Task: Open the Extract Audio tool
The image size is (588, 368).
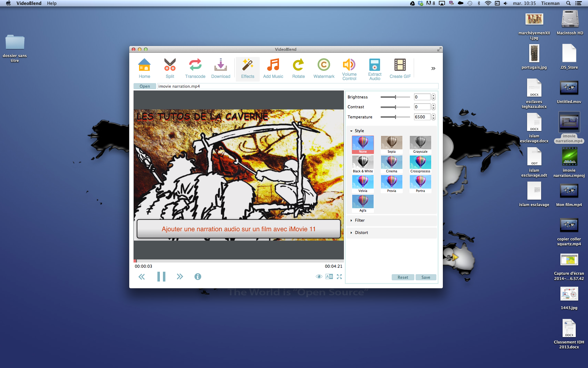Action: 375,69
